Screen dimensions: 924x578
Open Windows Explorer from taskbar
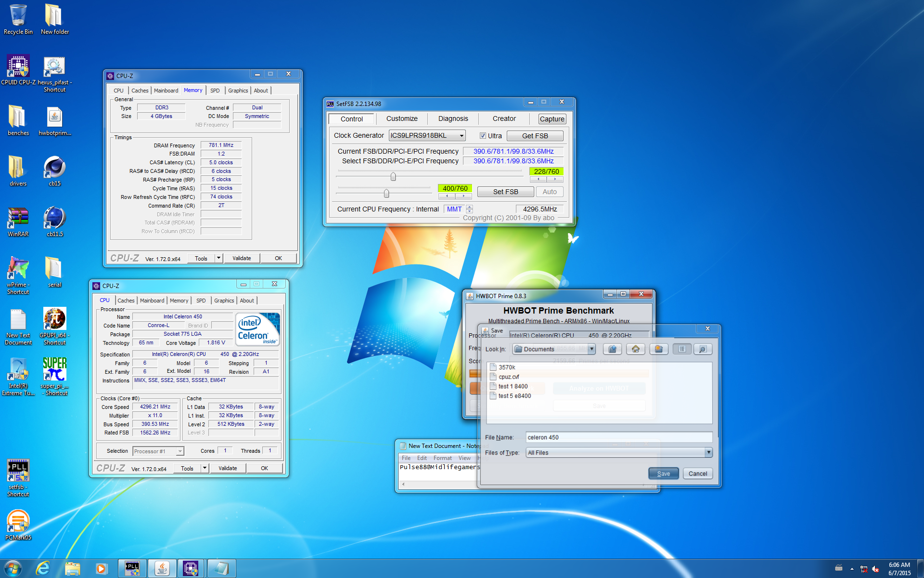coord(73,569)
